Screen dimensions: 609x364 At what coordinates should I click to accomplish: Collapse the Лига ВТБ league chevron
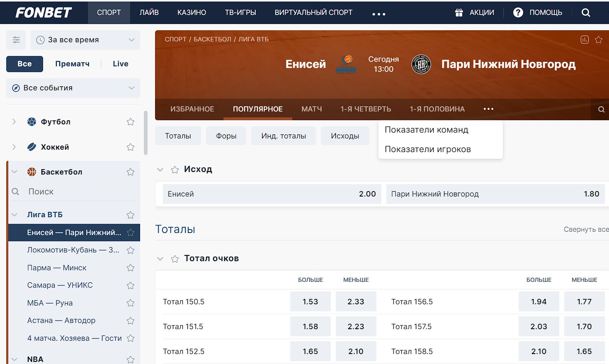(15, 215)
